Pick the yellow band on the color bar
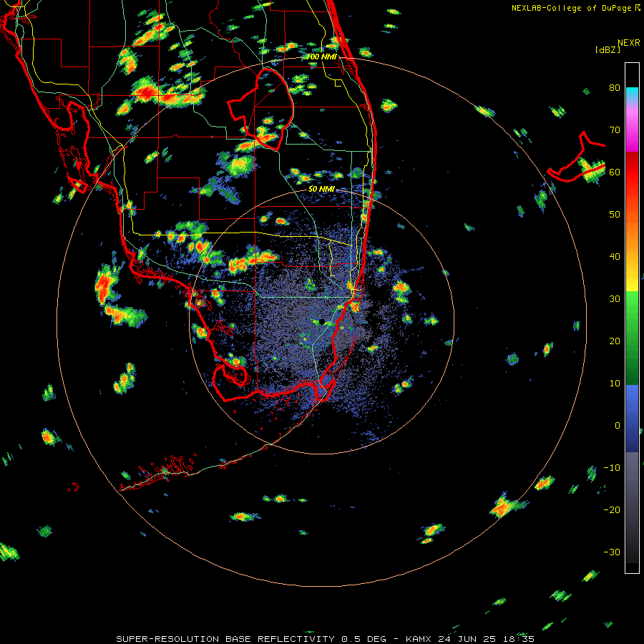 (x=632, y=283)
